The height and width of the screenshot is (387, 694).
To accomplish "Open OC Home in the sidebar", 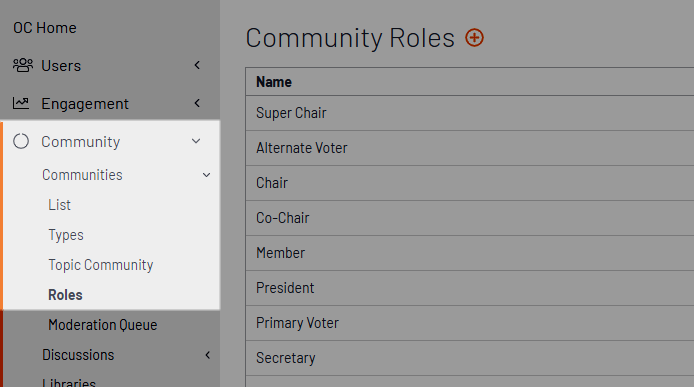I will click(x=45, y=28).
